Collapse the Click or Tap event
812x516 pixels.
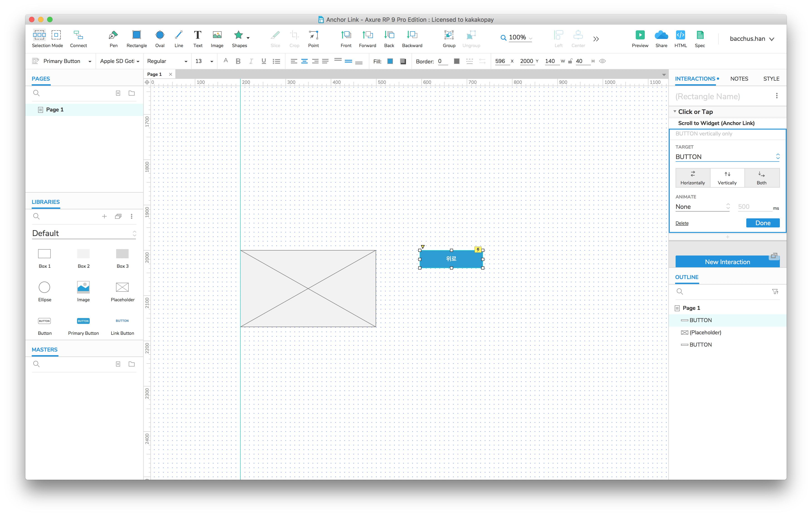(675, 112)
